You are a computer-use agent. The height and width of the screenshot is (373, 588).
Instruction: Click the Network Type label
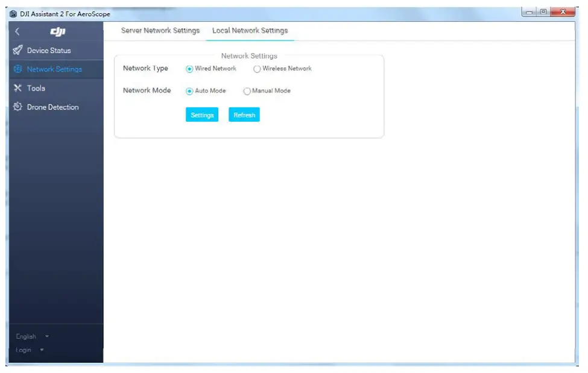(x=145, y=69)
